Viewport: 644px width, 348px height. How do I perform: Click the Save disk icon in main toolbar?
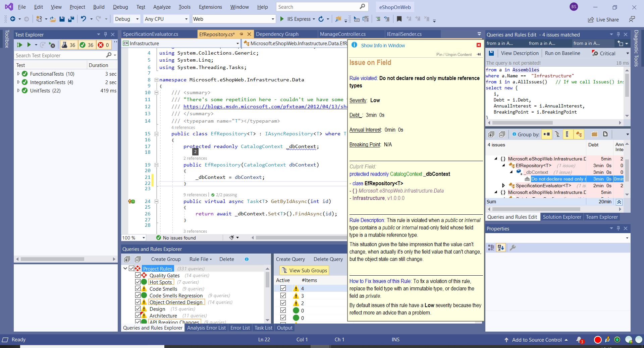click(62, 19)
